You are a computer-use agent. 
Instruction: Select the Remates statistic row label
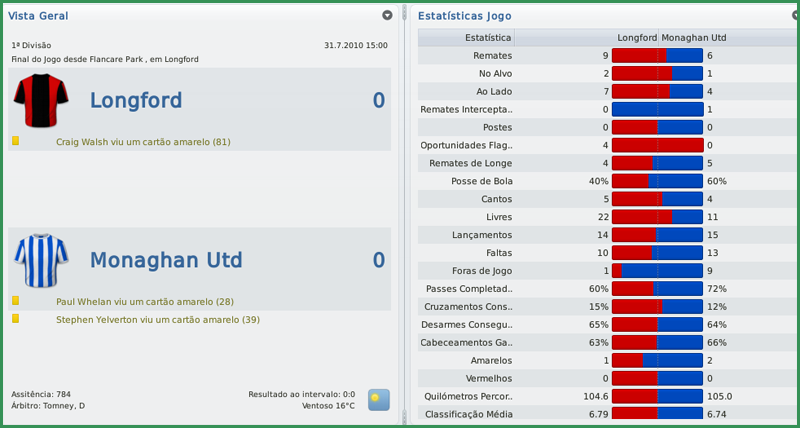[492, 56]
